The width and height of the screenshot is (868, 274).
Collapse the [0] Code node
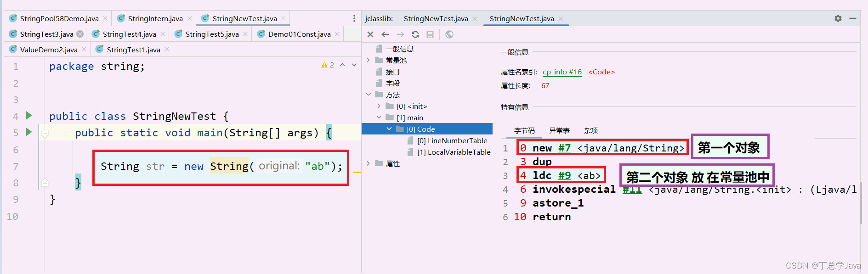(x=389, y=129)
